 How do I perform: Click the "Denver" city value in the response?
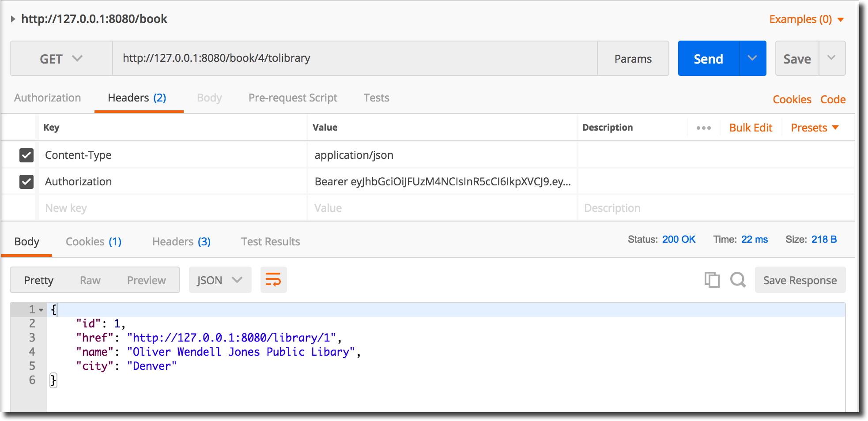(152, 366)
